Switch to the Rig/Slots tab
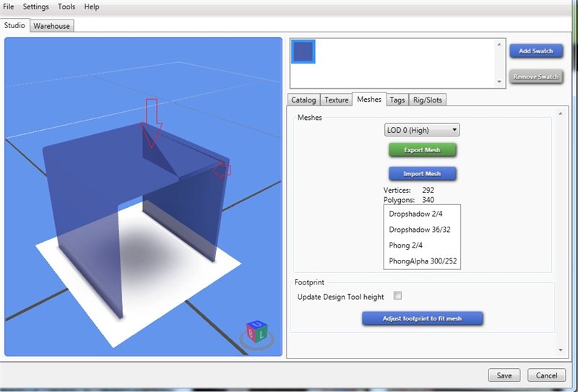 click(426, 100)
